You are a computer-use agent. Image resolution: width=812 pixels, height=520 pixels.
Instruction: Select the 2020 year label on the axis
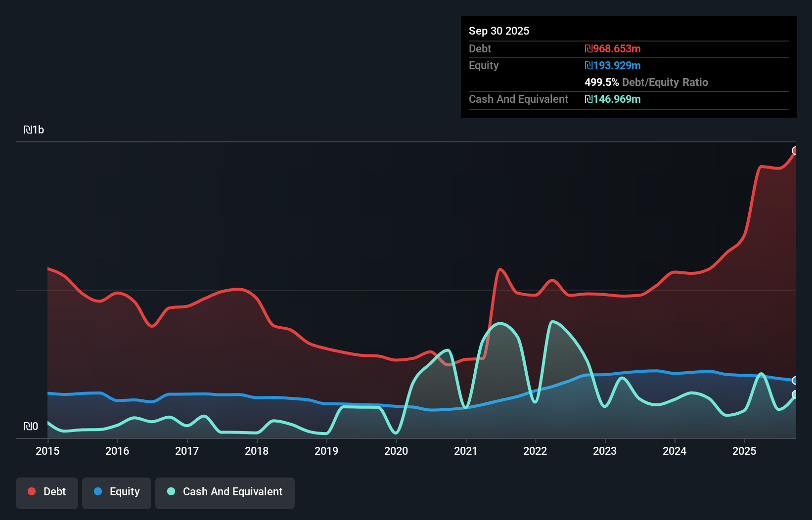[396, 451]
